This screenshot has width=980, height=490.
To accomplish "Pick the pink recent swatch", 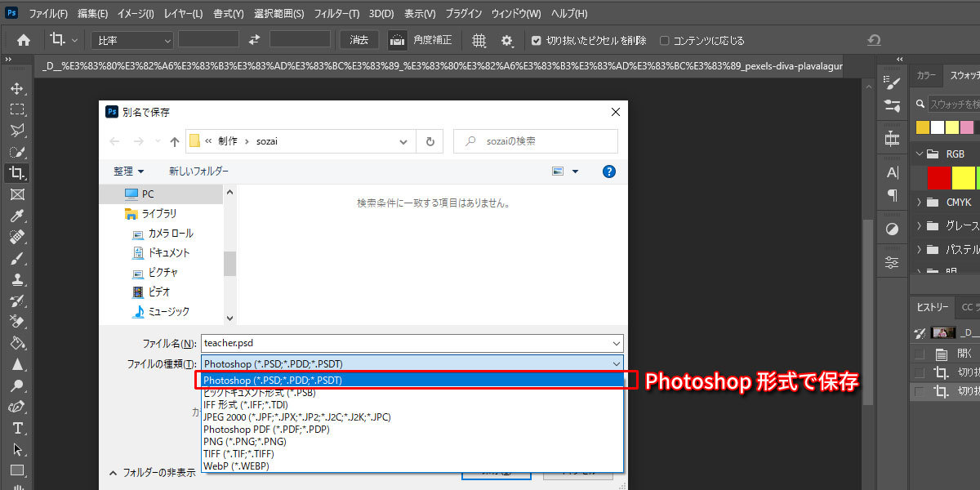I will coord(967,127).
